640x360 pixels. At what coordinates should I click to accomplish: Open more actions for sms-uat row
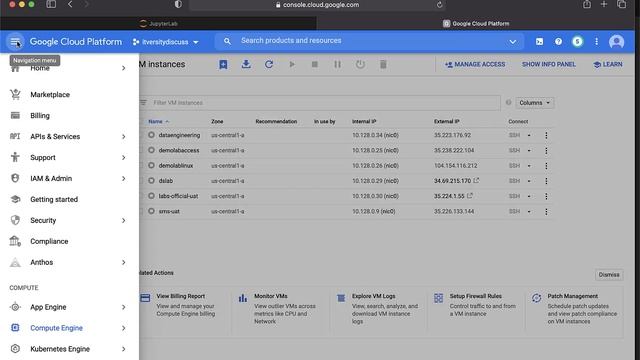click(546, 211)
